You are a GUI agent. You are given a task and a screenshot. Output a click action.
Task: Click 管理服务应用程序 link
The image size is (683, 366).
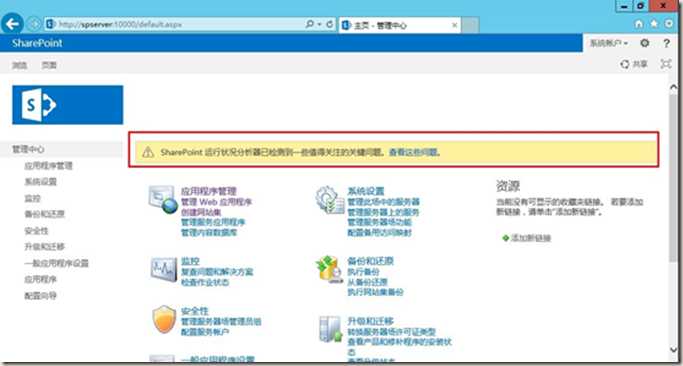[213, 222]
